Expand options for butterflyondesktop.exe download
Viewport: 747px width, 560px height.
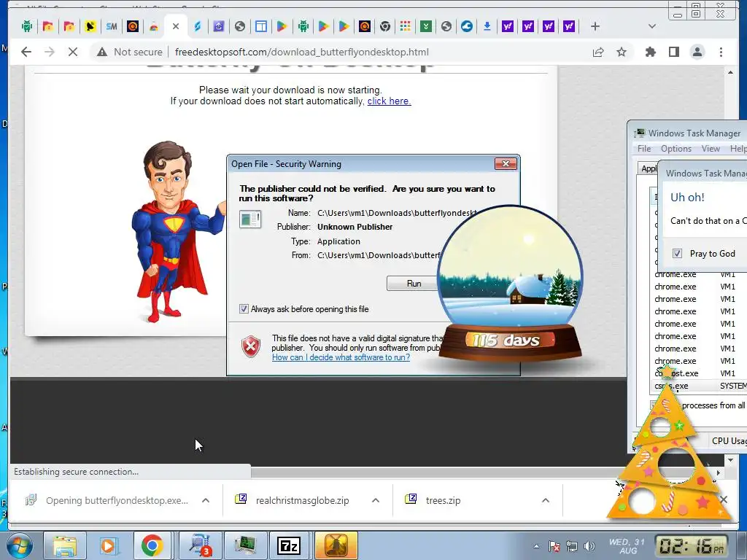tap(206, 500)
